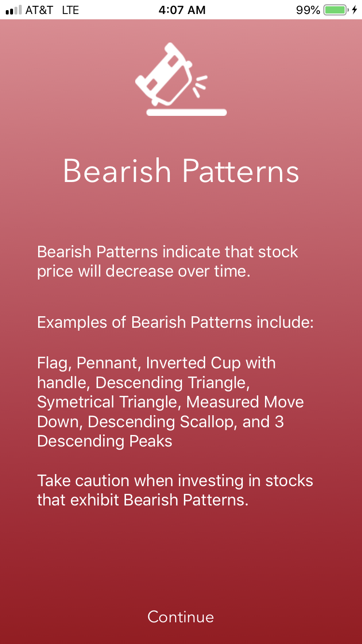This screenshot has width=362, height=644.
Task: Click the 99% battery percentage text
Action: click(307, 9)
